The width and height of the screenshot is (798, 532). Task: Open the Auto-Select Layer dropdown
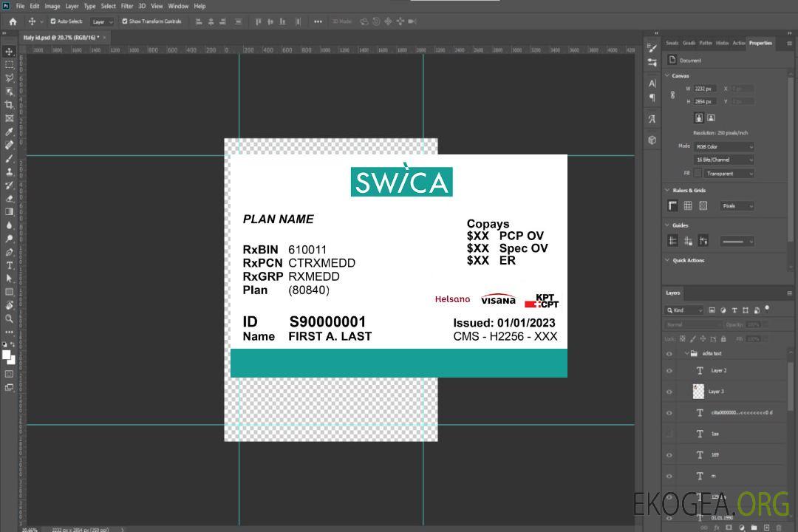click(x=102, y=22)
